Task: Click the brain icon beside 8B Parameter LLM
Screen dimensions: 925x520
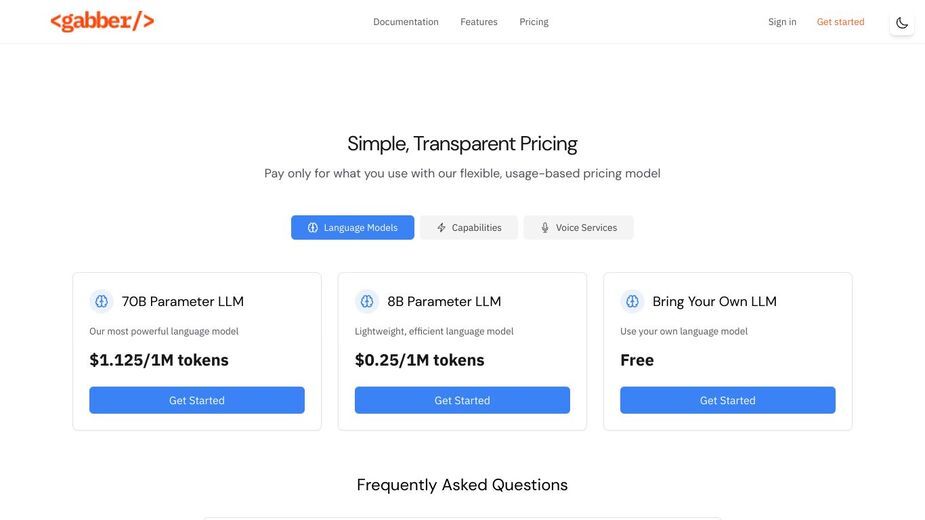Action: (x=367, y=302)
